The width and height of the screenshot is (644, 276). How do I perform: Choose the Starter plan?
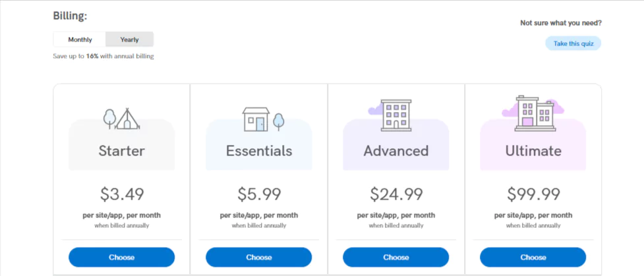pos(121,258)
